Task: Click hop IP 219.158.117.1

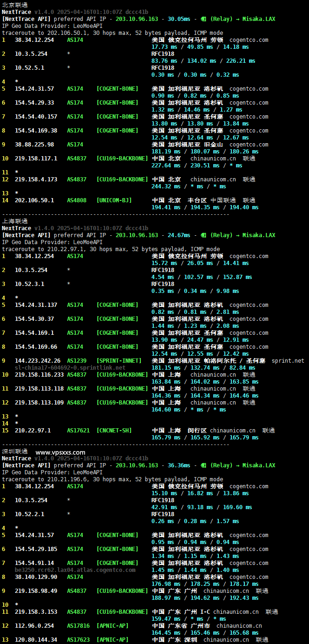Action: coord(36,159)
